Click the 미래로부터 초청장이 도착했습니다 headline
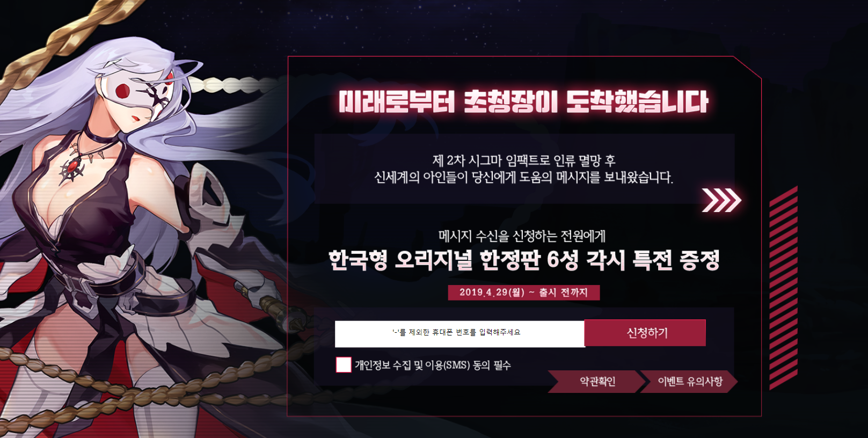Screen dimensions: 868x438 (x=523, y=101)
